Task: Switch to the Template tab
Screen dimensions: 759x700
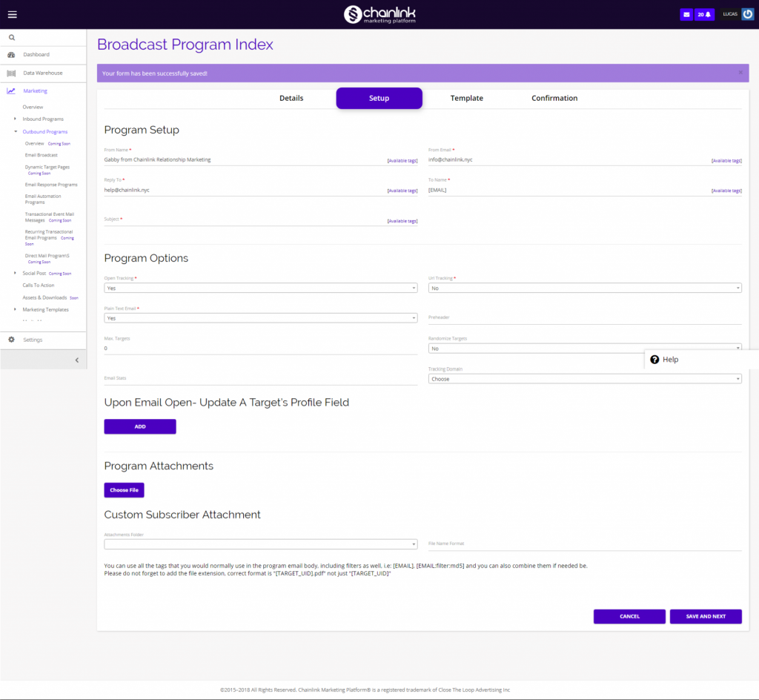Action: tap(466, 98)
